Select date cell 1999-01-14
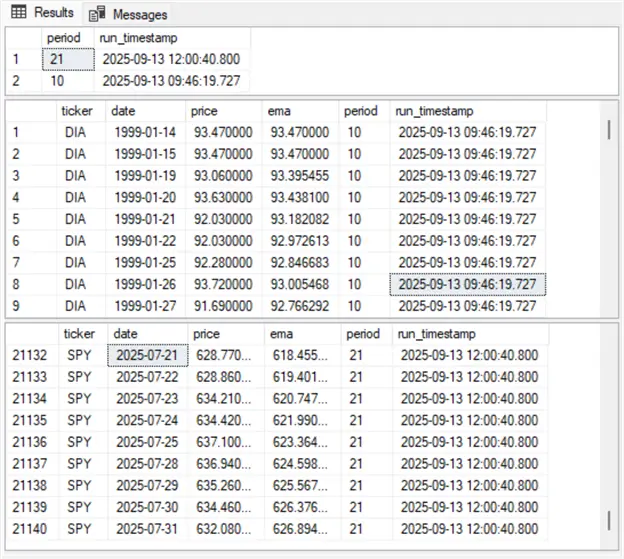Image resolution: width=624 pixels, height=559 pixels. tap(145, 132)
